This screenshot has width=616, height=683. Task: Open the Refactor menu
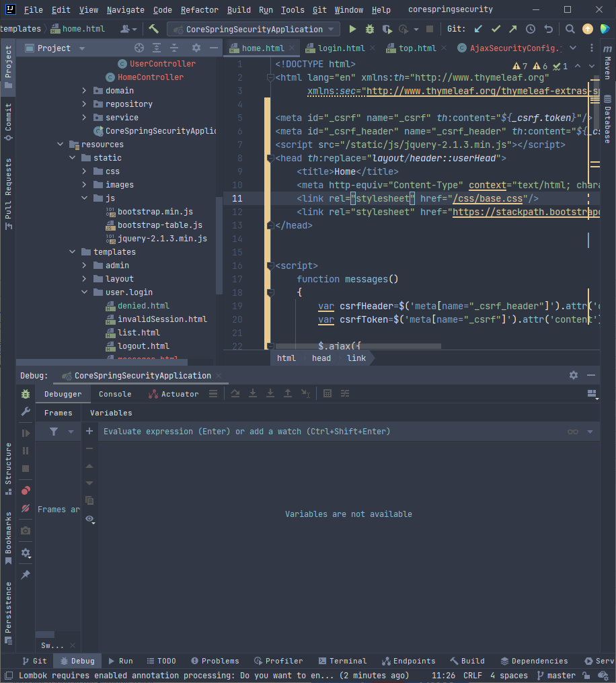point(199,9)
